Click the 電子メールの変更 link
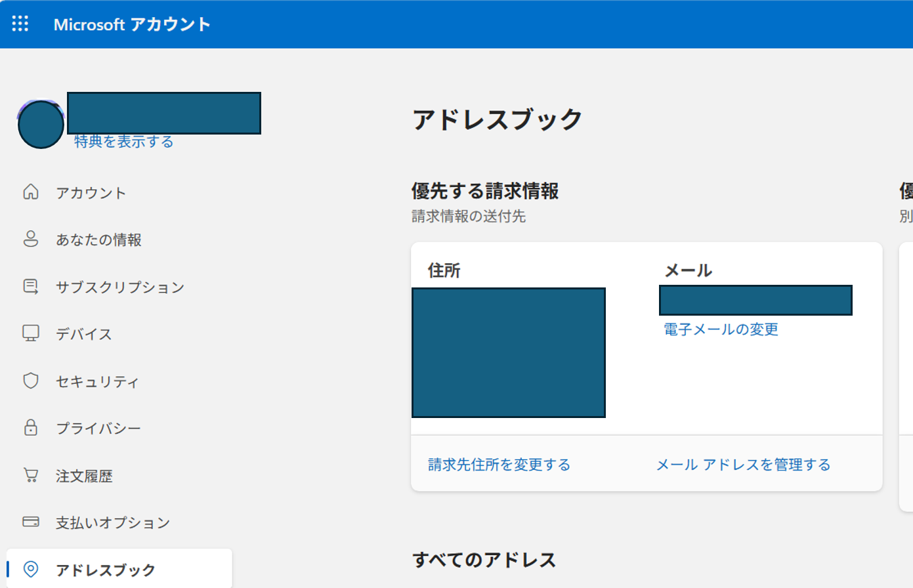 click(x=721, y=329)
